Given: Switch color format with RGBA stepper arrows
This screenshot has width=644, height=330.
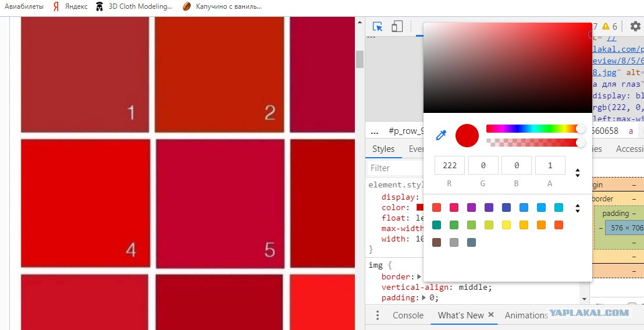Looking at the screenshot, I should [x=578, y=173].
